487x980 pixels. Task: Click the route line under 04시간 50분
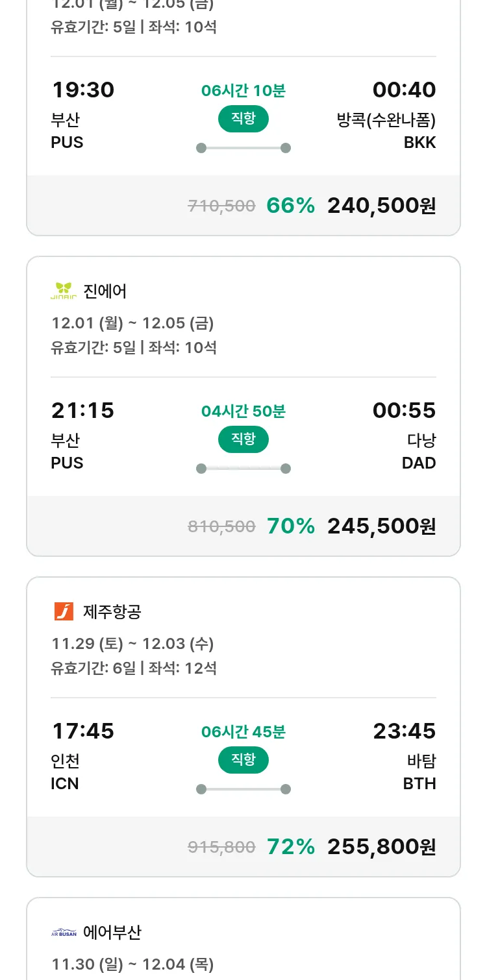[x=243, y=469]
